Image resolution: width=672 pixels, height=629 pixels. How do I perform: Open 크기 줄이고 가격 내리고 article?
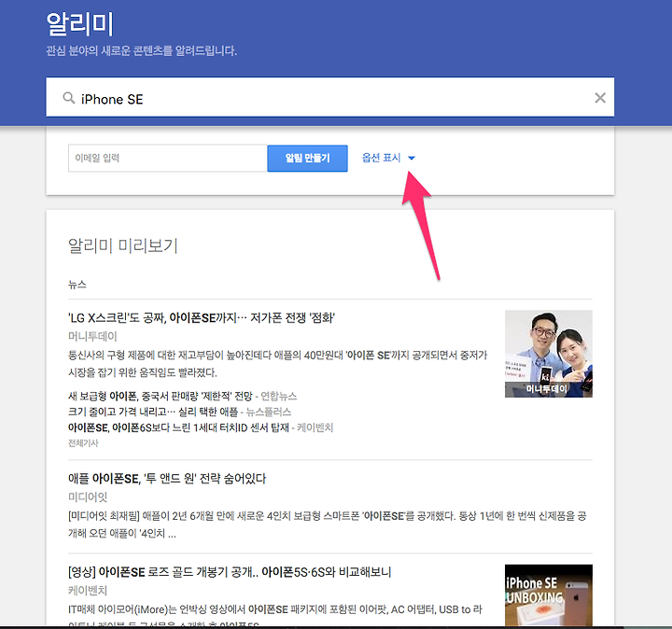[x=153, y=412]
